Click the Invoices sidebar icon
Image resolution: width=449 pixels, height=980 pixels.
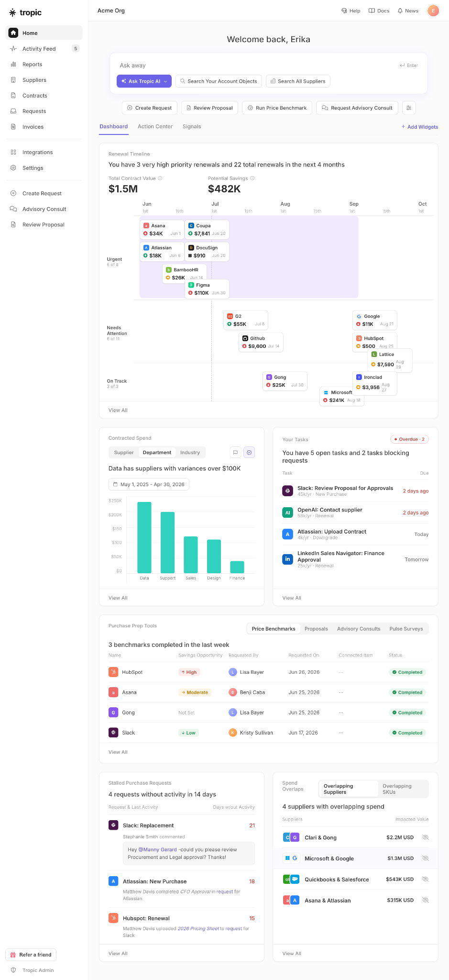point(13,127)
